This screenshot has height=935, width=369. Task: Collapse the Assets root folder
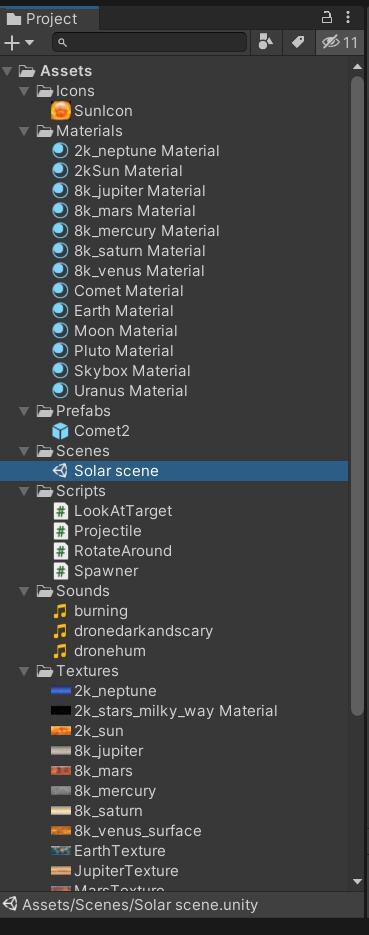click(7, 71)
